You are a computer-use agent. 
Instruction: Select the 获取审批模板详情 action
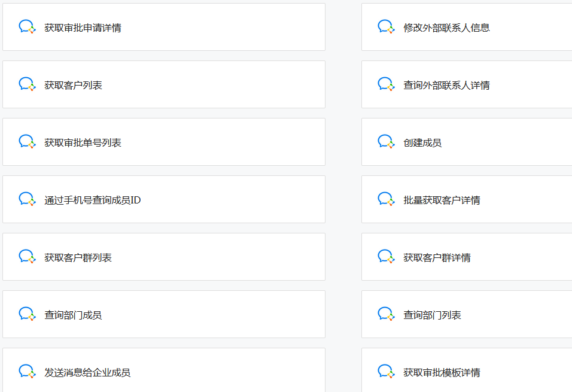coord(467,370)
